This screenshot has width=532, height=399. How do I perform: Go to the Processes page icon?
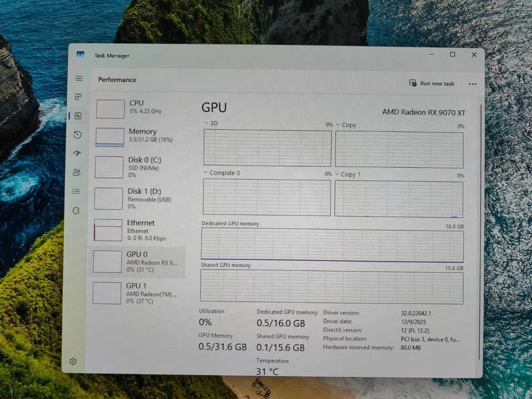78,96
